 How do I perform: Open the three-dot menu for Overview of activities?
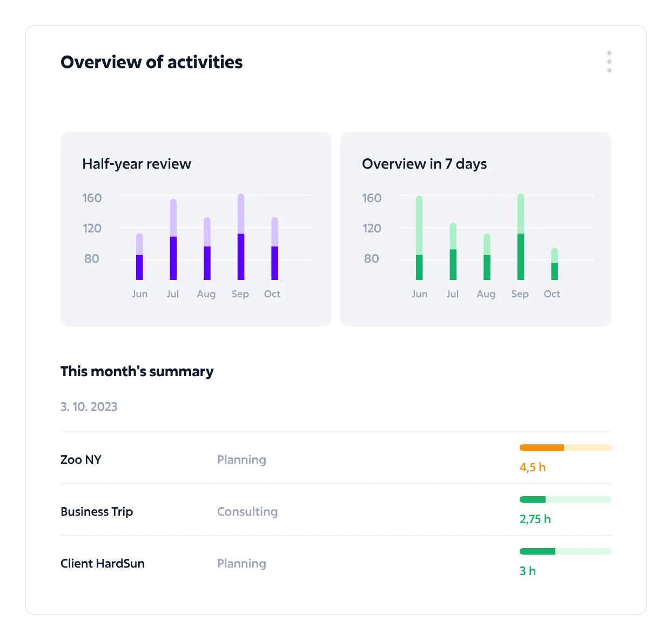coord(609,62)
